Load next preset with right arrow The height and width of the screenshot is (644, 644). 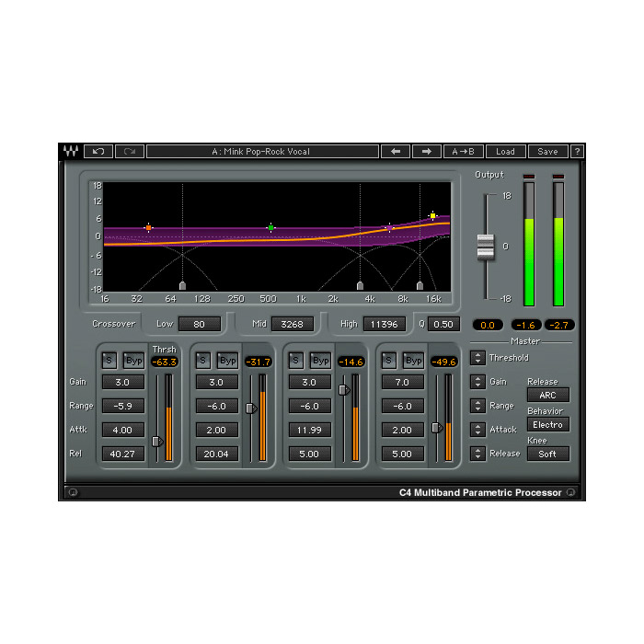[x=427, y=151]
